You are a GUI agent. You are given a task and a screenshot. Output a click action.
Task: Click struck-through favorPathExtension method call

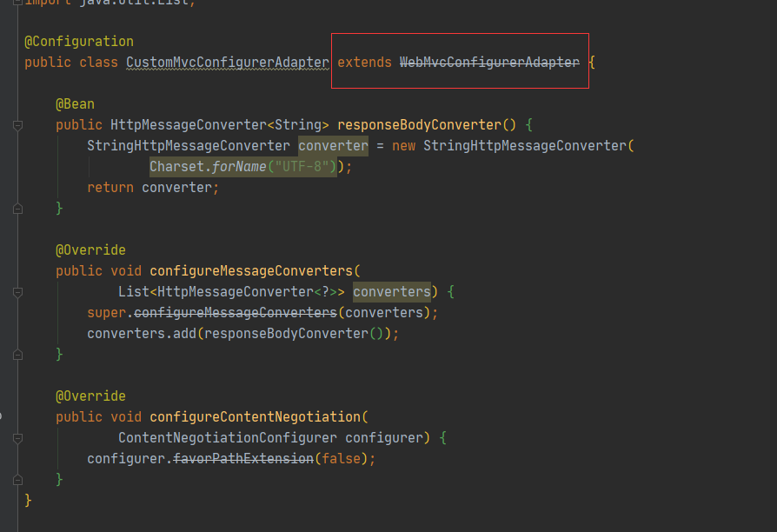click(243, 458)
